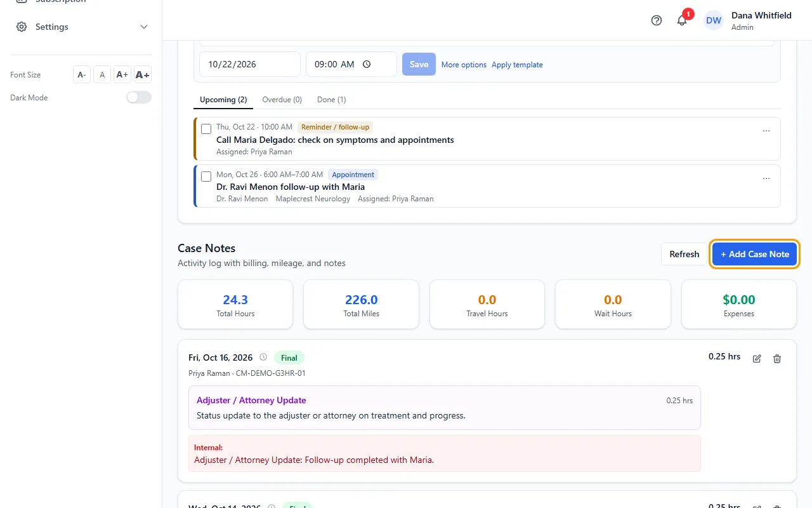Set largest font size with bold A+
This screenshot has width=812, height=508.
coord(143,75)
